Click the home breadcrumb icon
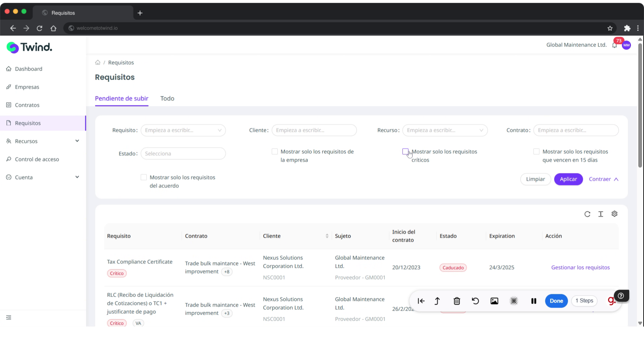This screenshot has width=644, height=362. pyautogui.click(x=98, y=63)
